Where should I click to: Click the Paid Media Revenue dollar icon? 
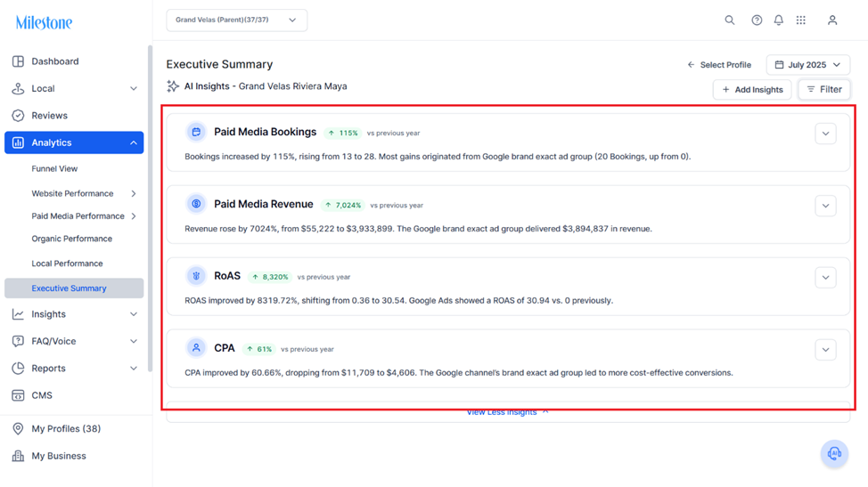(x=196, y=204)
